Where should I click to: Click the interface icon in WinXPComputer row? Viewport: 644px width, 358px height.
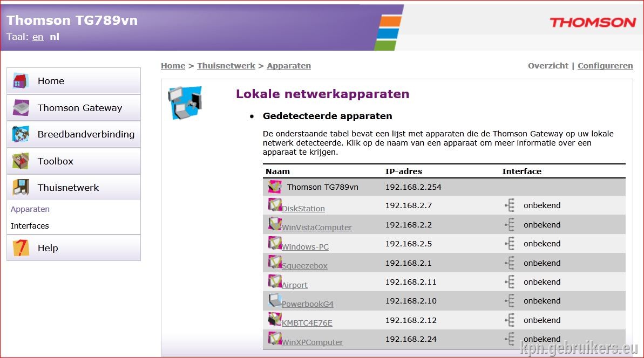click(510, 339)
